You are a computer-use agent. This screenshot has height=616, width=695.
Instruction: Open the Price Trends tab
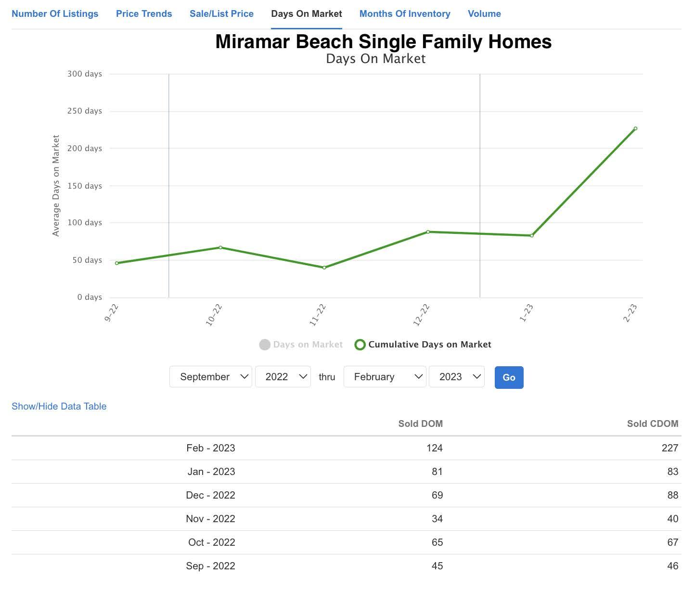click(x=144, y=14)
